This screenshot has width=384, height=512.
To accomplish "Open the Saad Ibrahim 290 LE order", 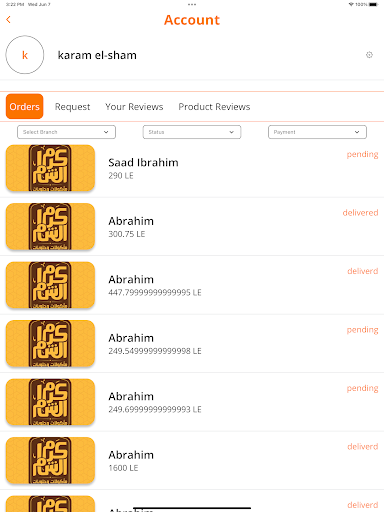I will [x=192, y=168].
